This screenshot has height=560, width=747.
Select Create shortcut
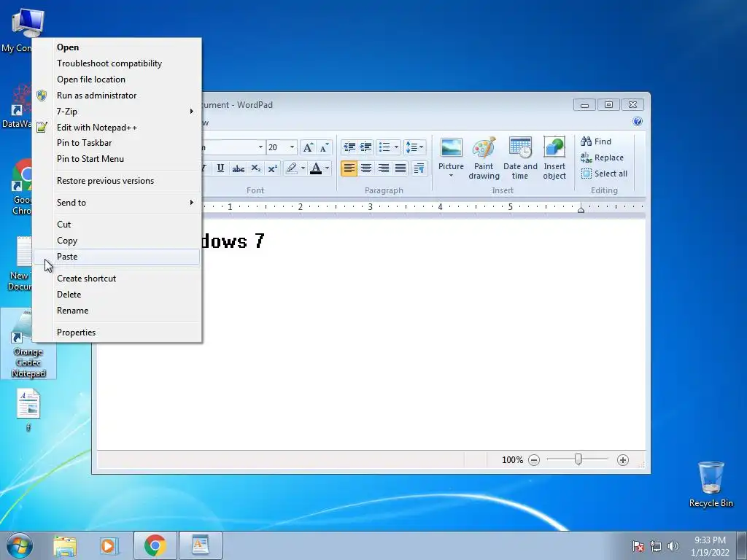click(117, 279)
